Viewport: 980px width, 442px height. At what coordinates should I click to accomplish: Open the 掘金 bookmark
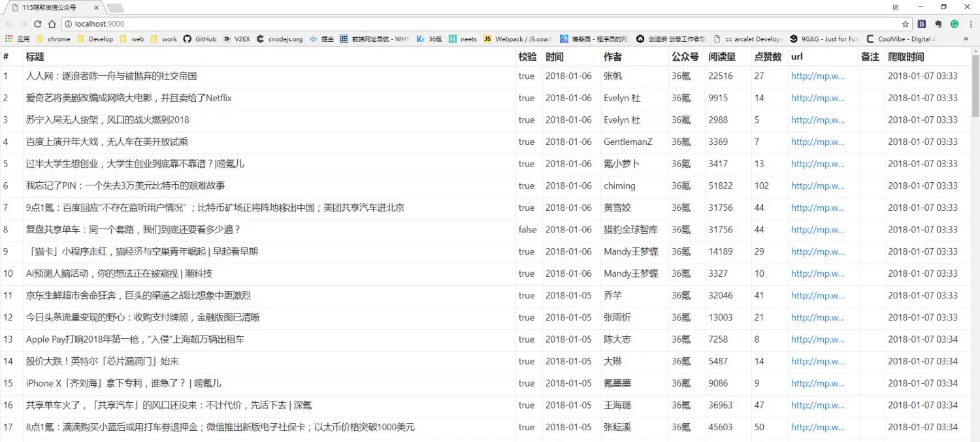(x=321, y=39)
